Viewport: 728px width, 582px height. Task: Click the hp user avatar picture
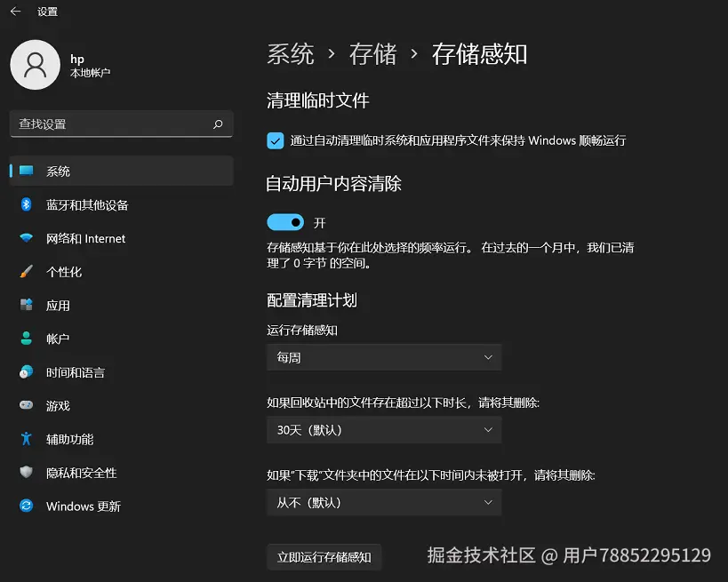click(36, 65)
